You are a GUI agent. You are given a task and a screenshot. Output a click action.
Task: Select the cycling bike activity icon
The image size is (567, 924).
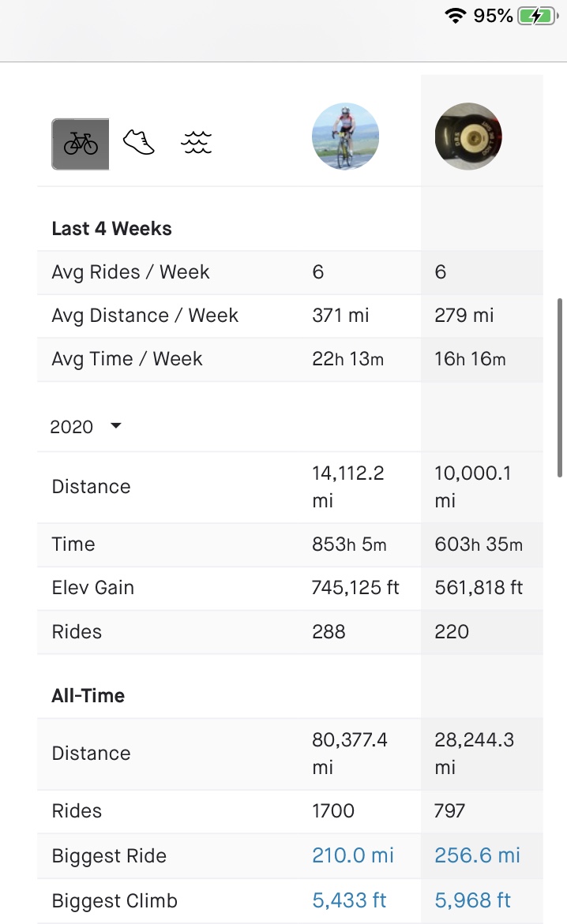81,144
